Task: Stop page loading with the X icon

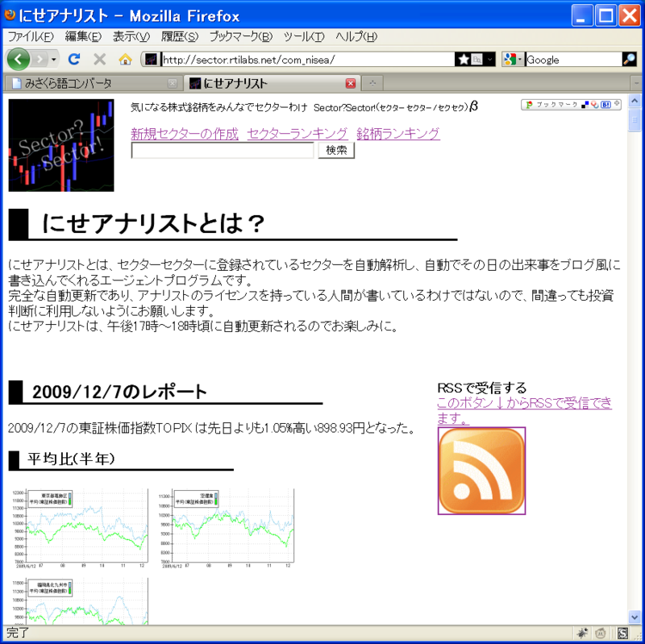Action: 98,60
